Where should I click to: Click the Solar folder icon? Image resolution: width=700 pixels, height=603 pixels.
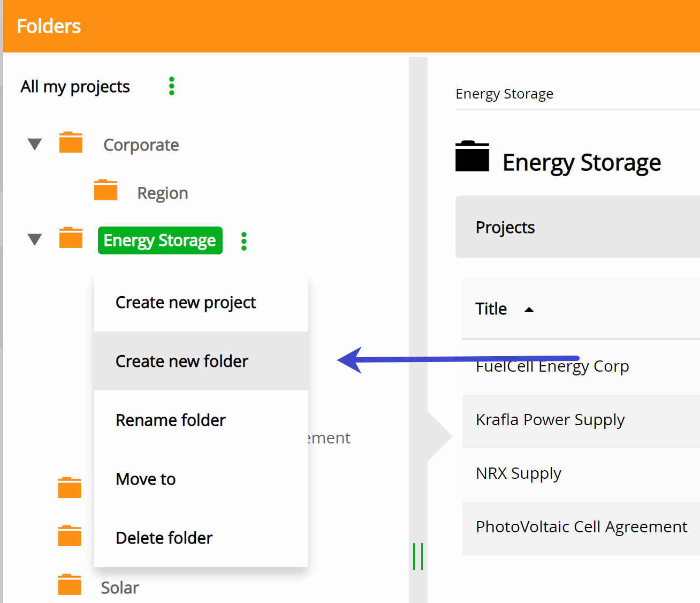(x=70, y=585)
